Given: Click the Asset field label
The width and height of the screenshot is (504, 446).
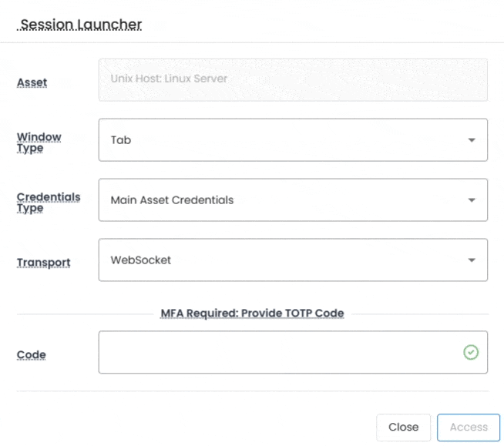Looking at the screenshot, I should [32, 82].
